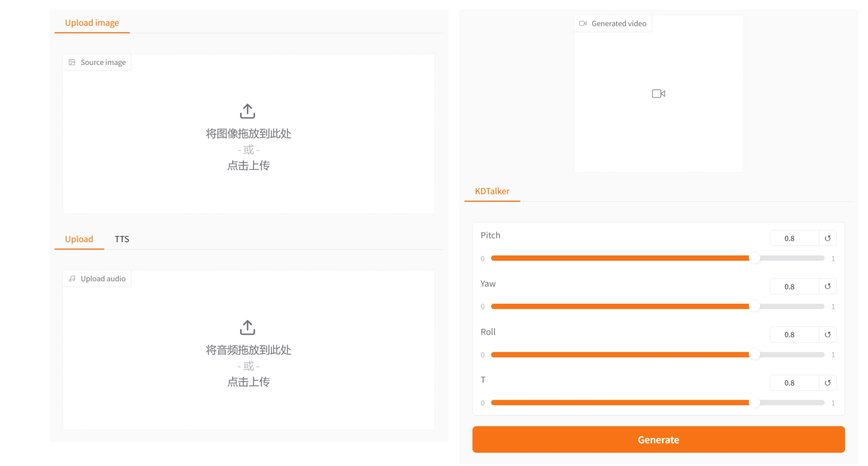The width and height of the screenshot is (868, 466).
Task: Adjust the Pitch slider handle
Action: pyautogui.click(x=754, y=258)
